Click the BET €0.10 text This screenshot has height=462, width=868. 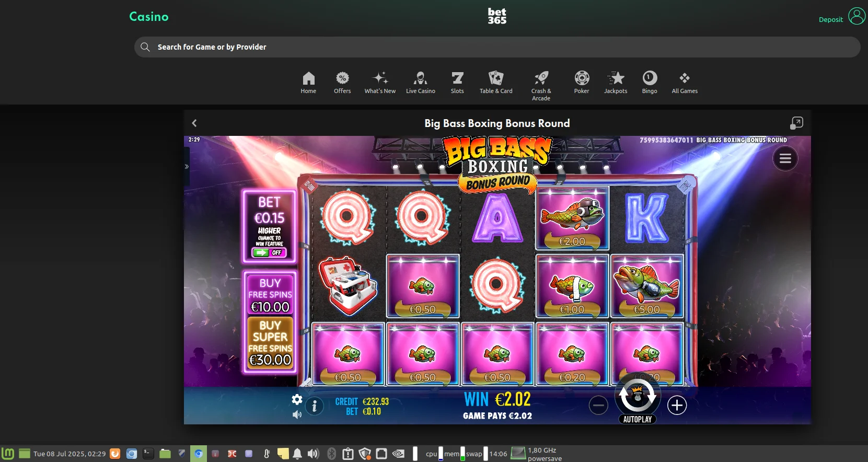[363, 412]
